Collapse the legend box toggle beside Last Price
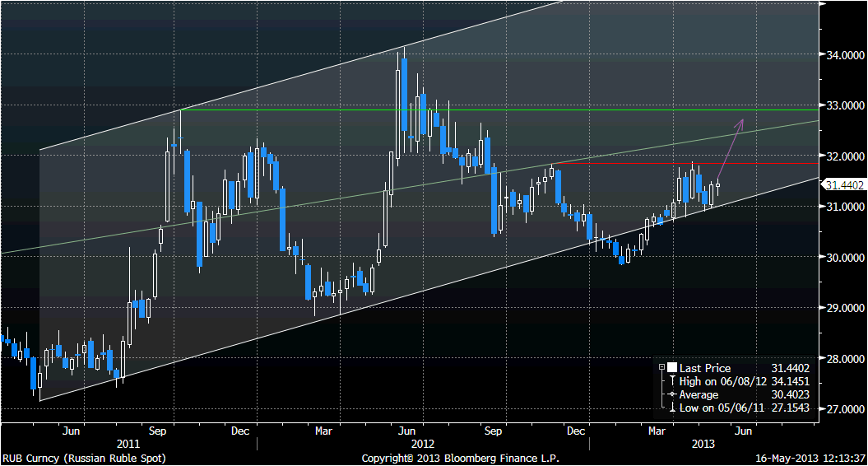Image resolution: width=868 pixels, height=466 pixels. pyautogui.click(x=661, y=367)
